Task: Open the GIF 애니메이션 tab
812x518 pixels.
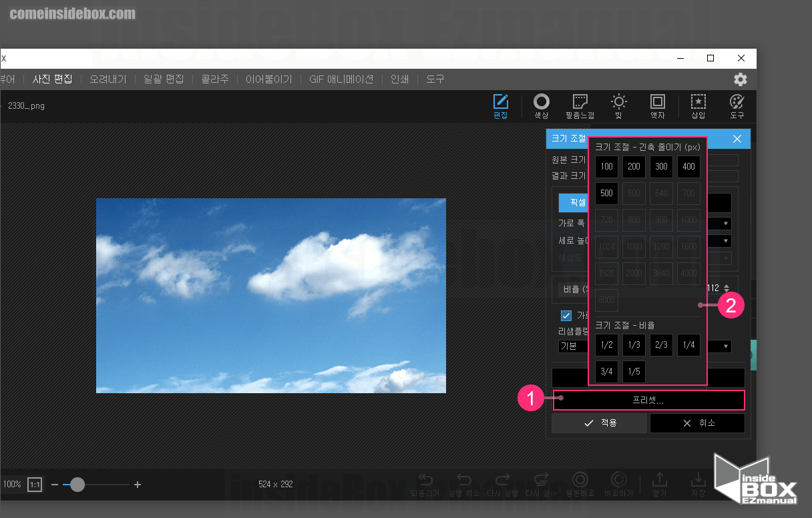Action: [x=341, y=79]
